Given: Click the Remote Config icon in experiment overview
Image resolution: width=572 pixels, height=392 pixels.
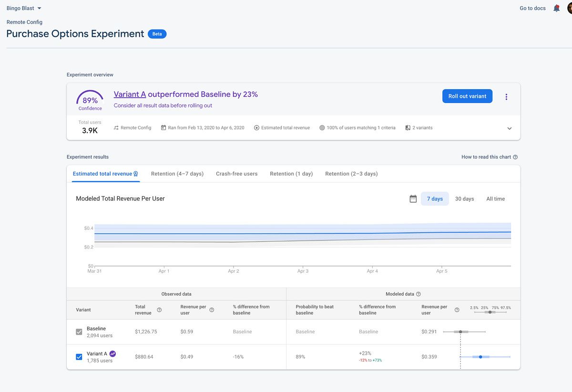Looking at the screenshot, I should (114, 127).
